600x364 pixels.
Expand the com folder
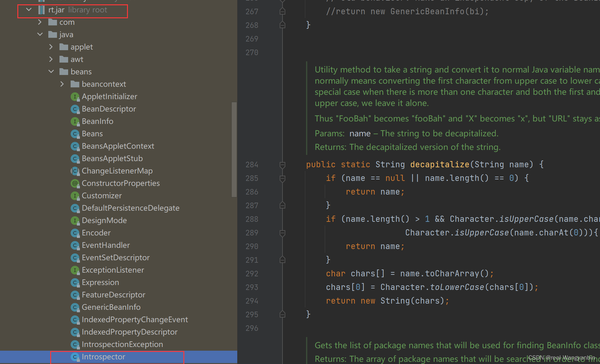[40, 22]
